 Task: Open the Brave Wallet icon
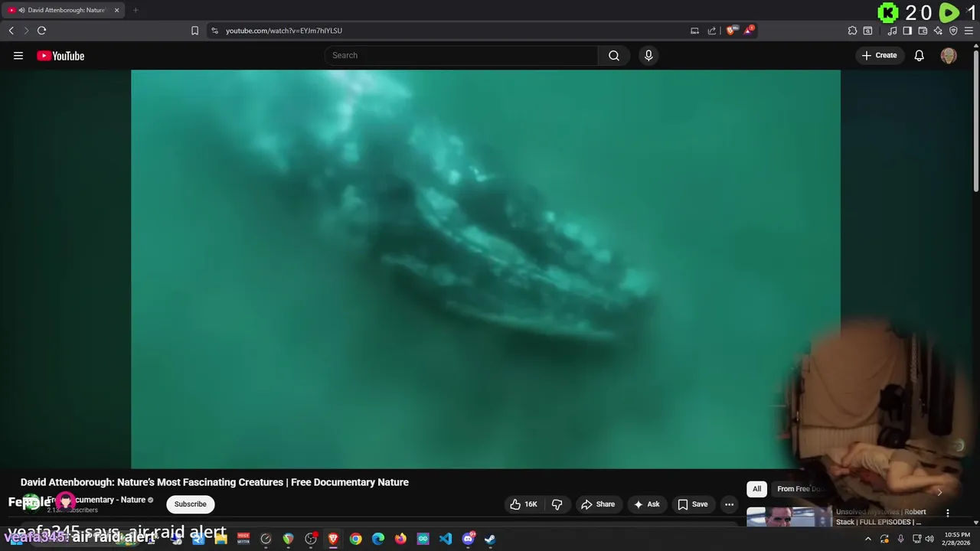point(923,31)
